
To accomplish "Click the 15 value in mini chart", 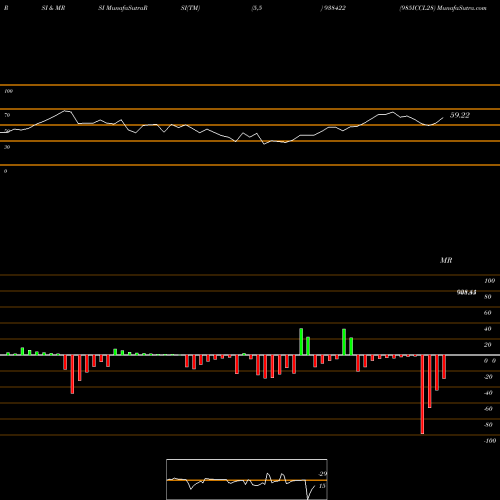I will (322, 486).
